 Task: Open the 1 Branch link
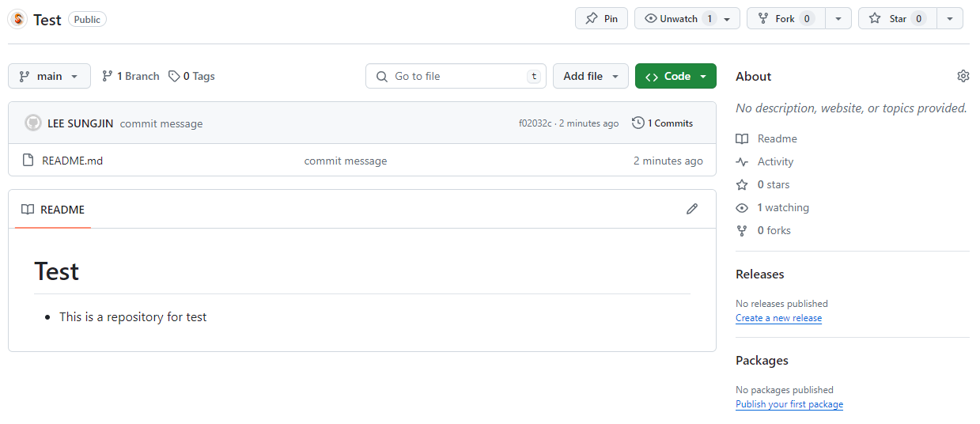[x=131, y=76]
